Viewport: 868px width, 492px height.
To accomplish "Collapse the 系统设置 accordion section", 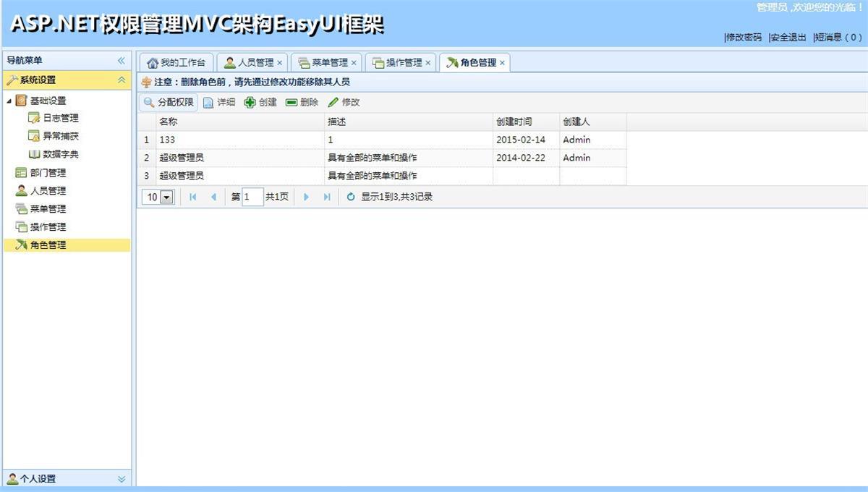I will (x=122, y=80).
